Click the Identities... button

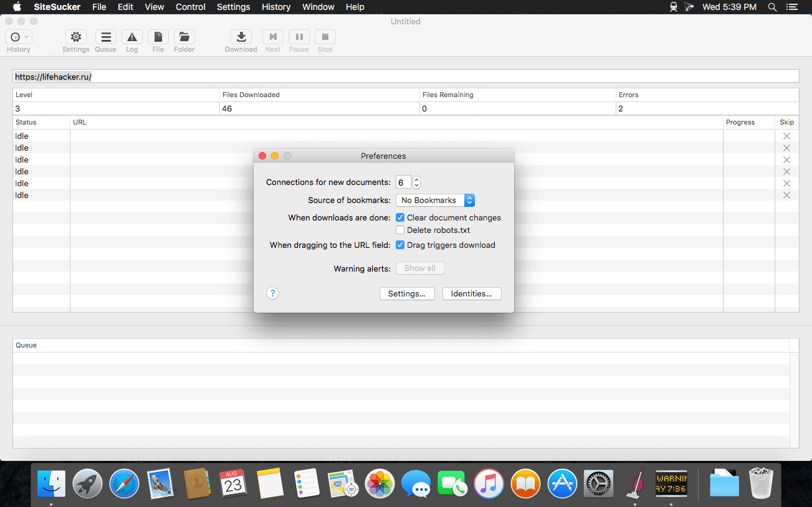[x=471, y=293]
